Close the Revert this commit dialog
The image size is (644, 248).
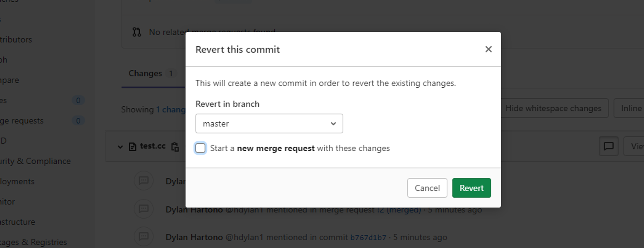click(x=488, y=49)
